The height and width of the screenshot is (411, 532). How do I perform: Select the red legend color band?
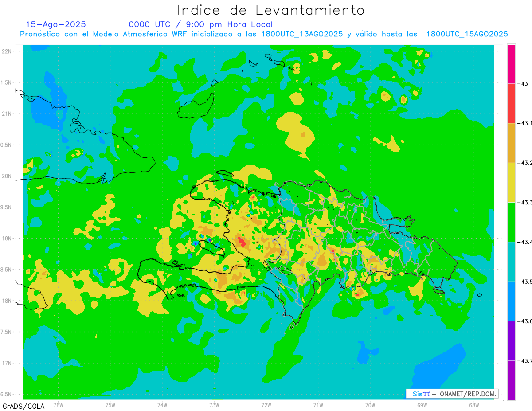tap(511, 103)
